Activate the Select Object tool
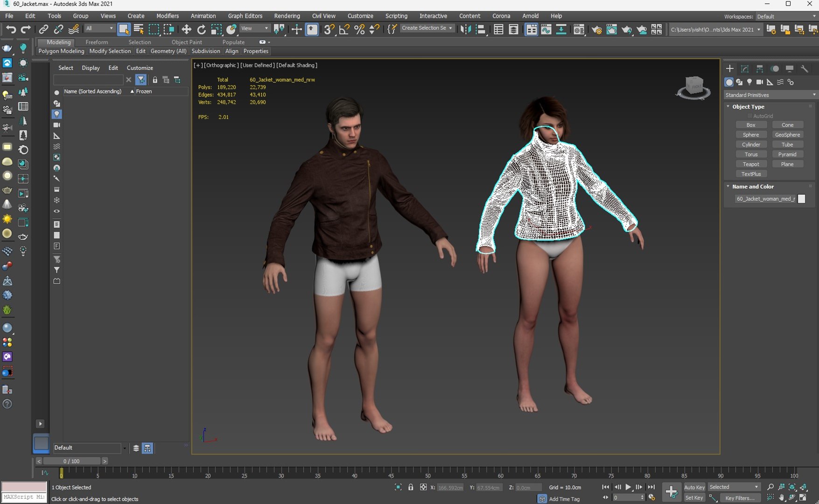This screenshot has width=819, height=504. [x=124, y=29]
